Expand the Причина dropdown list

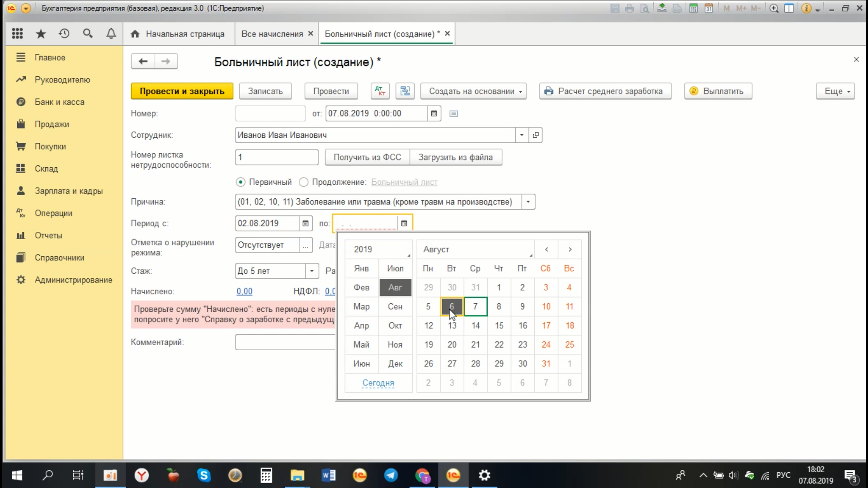pyautogui.click(x=528, y=202)
